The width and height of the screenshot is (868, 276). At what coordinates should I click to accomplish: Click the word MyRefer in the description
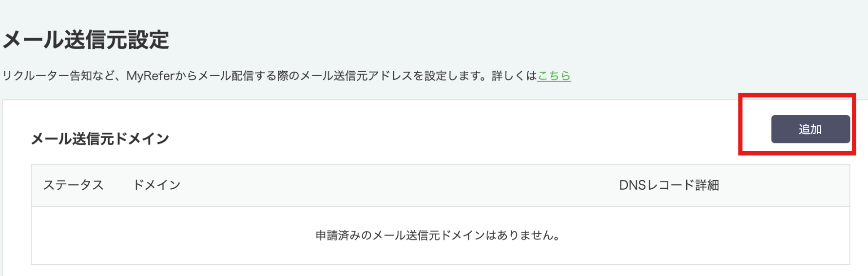[x=150, y=76]
